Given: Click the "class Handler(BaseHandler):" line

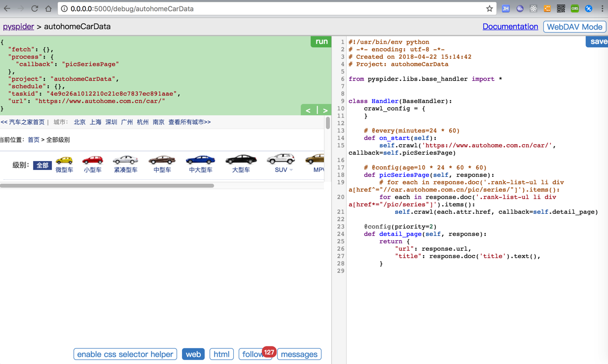Looking at the screenshot, I should pyautogui.click(x=400, y=101).
